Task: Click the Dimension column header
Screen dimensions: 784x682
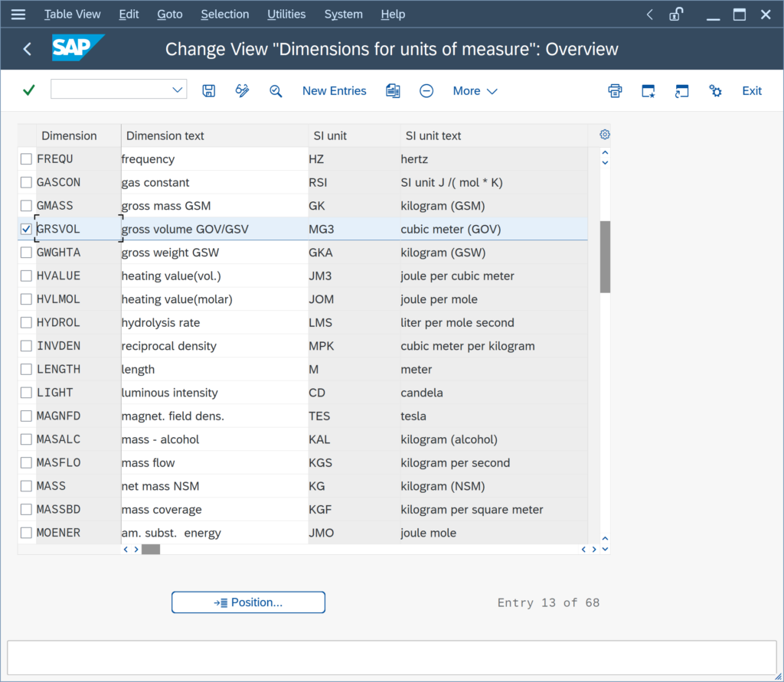Action: coord(79,135)
